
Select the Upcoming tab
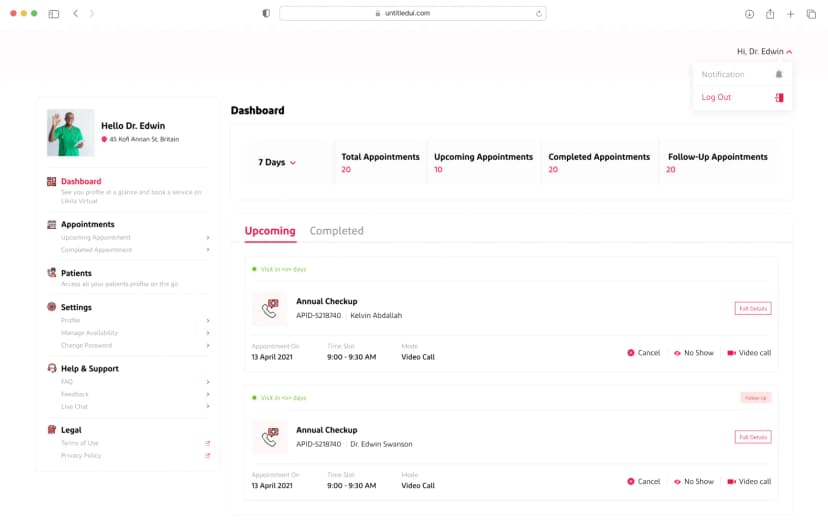pos(270,231)
